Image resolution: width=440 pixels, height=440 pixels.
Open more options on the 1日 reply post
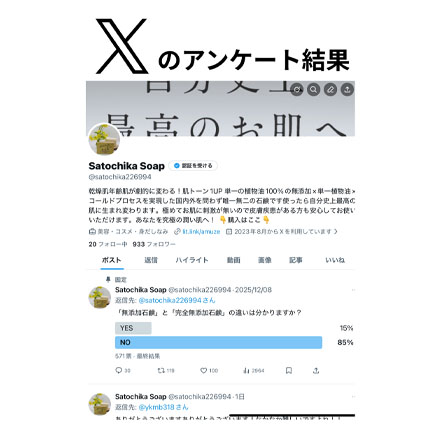(353, 397)
